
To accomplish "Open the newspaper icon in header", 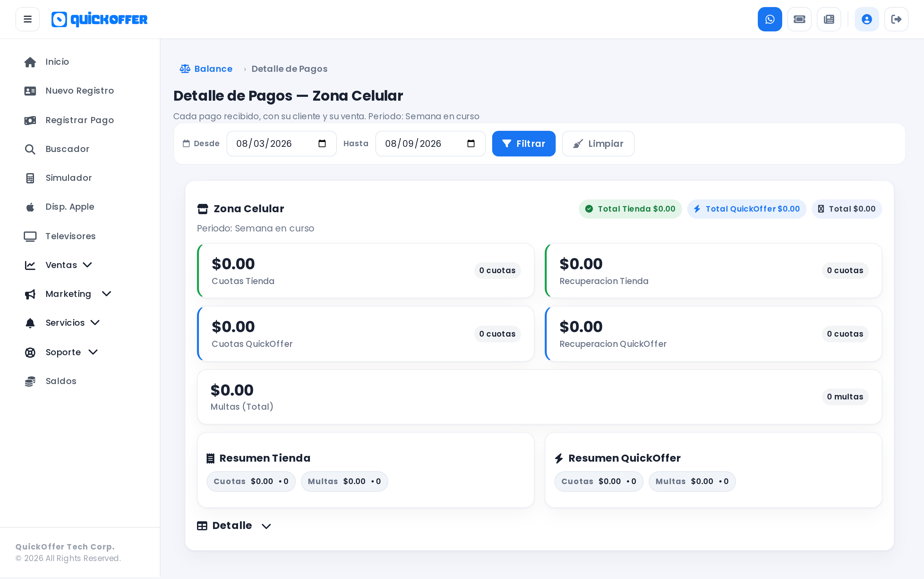I will pos(829,19).
